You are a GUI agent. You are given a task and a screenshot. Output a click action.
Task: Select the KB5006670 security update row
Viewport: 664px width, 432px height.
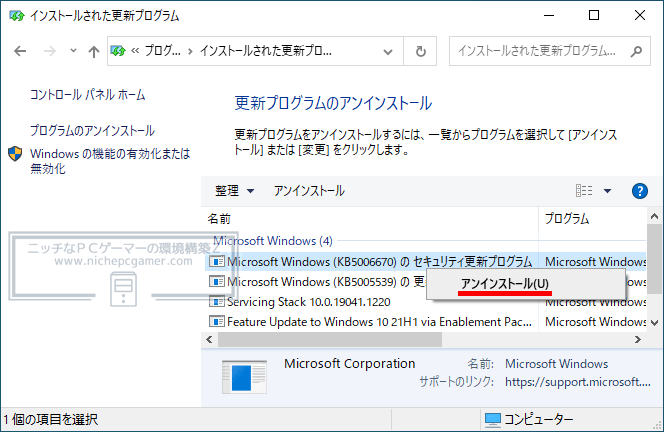(426, 262)
